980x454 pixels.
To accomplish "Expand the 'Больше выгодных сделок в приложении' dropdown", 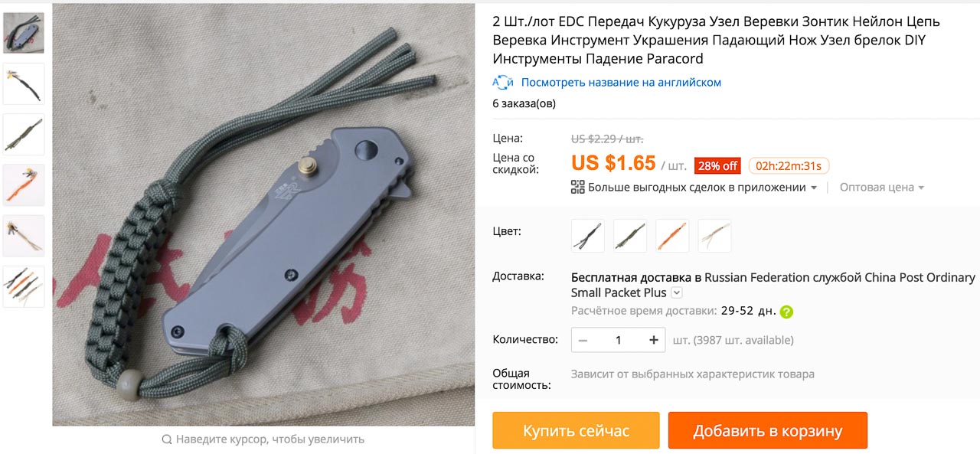I will tap(813, 188).
